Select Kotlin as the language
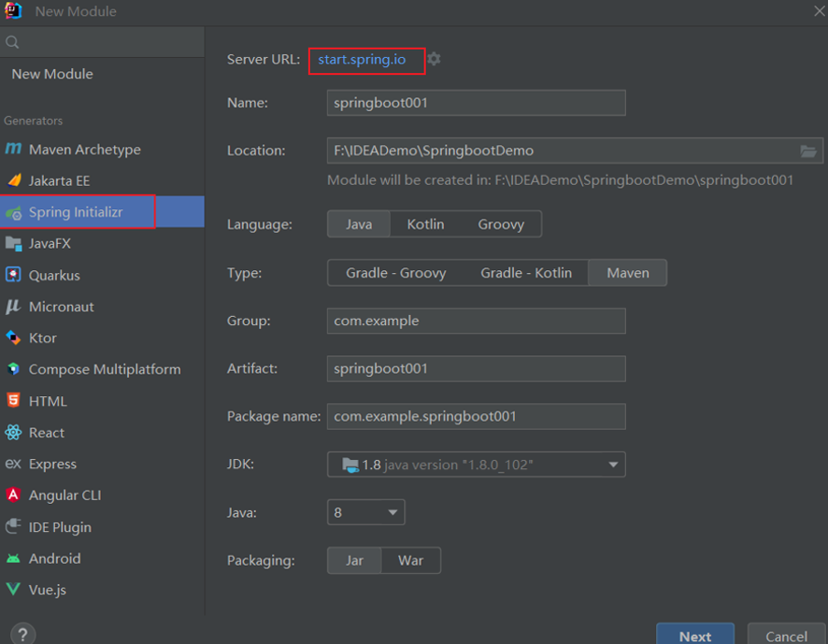 pos(425,224)
